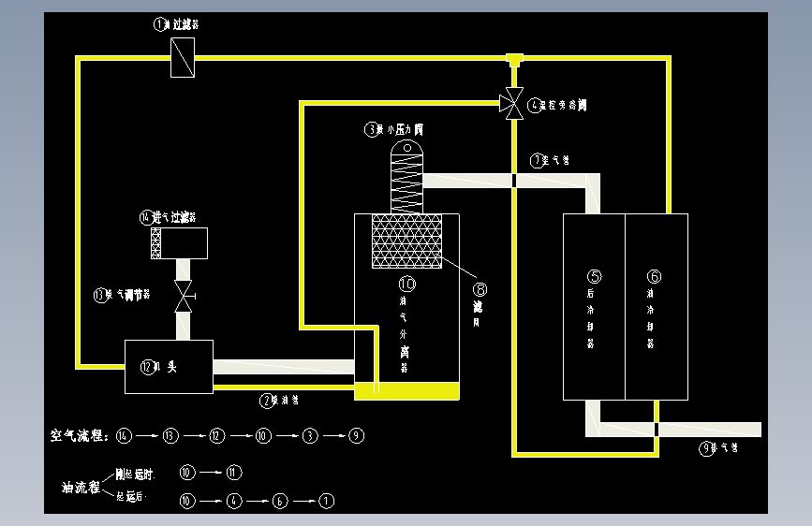Click circled 14 in the air flow sequence
812x526 pixels.
pos(124,436)
